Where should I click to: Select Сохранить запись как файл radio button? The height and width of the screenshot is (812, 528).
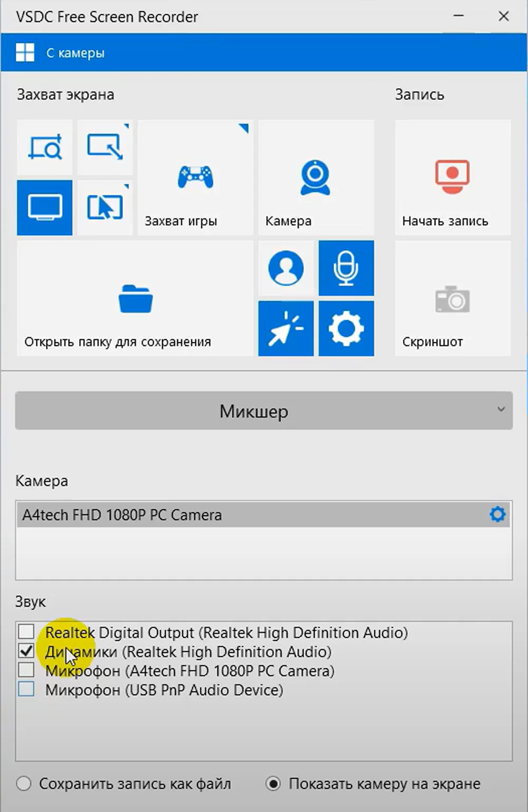coord(24,783)
